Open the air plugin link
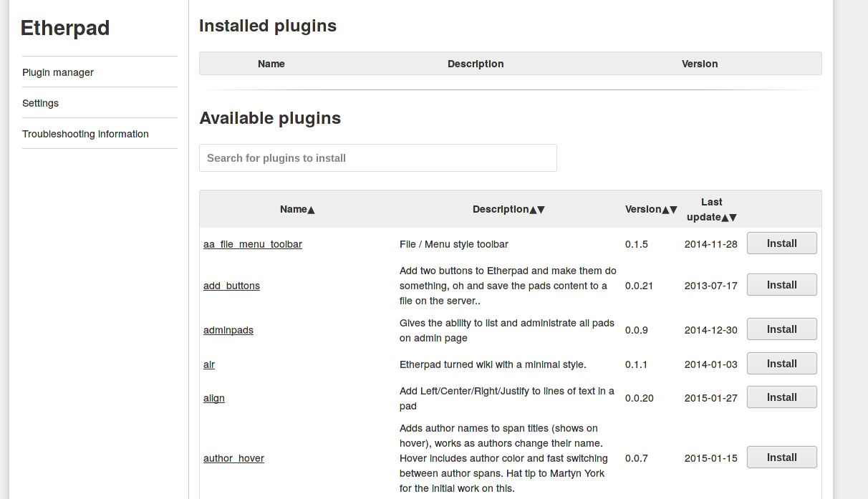The height and width of the screenshot is (499, 868). (209, 364)
